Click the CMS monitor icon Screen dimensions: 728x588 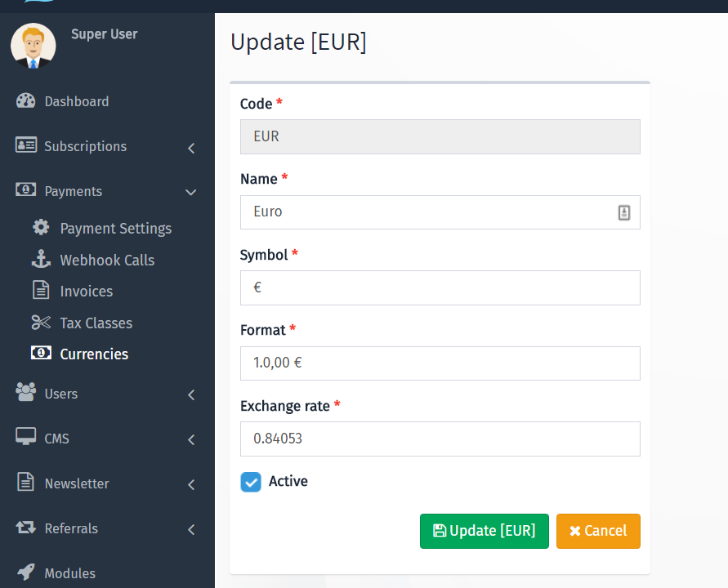[25, 437]
